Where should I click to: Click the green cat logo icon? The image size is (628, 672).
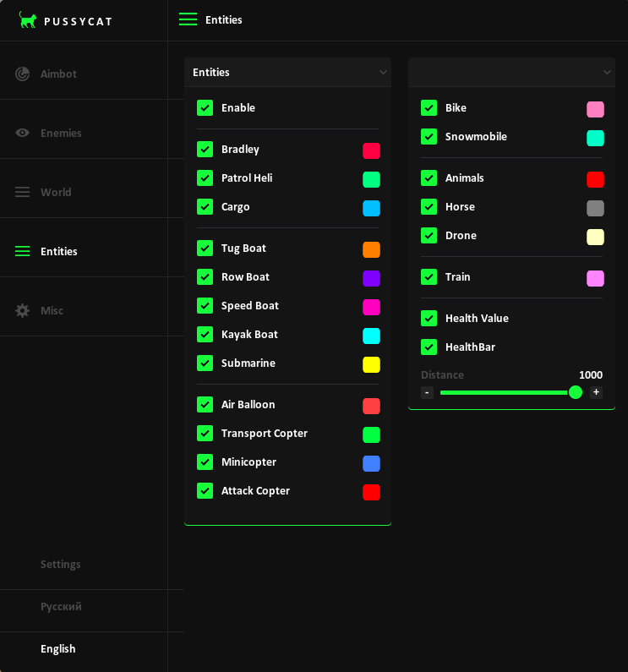[x=28, y=20]
